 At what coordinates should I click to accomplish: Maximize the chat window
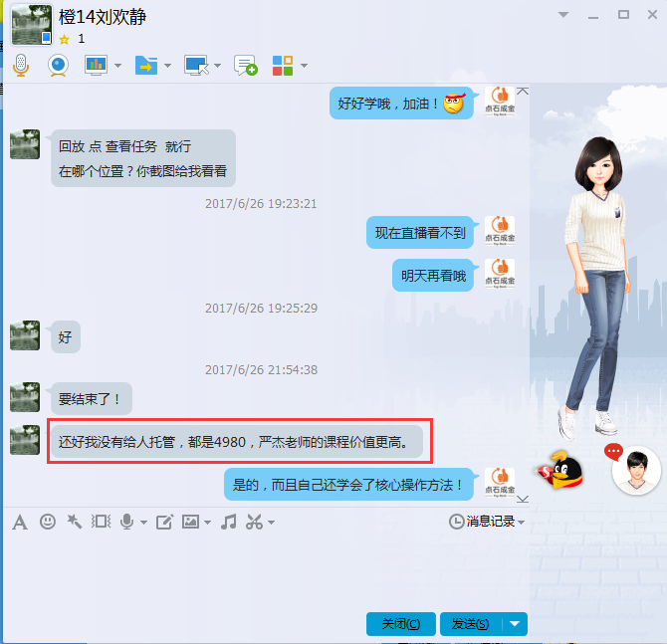(623, 15)
